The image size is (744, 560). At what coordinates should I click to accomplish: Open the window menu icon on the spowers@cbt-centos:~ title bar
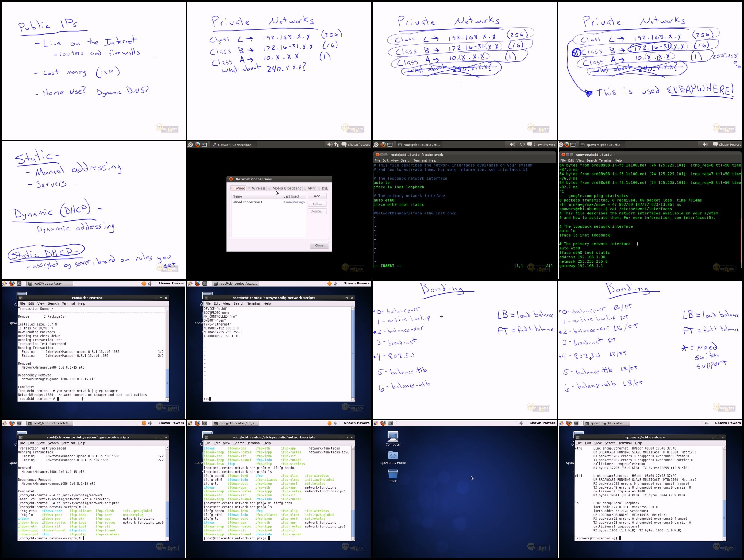(x=577, y=438)
